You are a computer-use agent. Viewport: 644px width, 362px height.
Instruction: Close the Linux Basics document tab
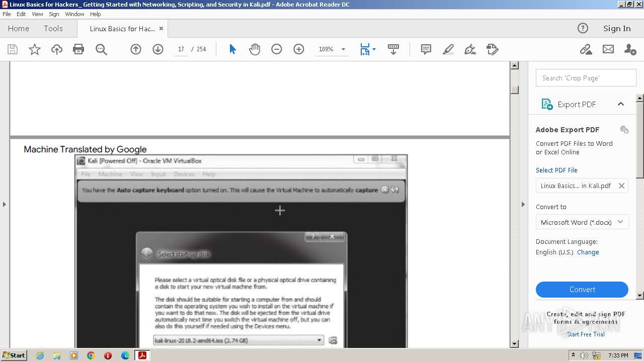161,29
